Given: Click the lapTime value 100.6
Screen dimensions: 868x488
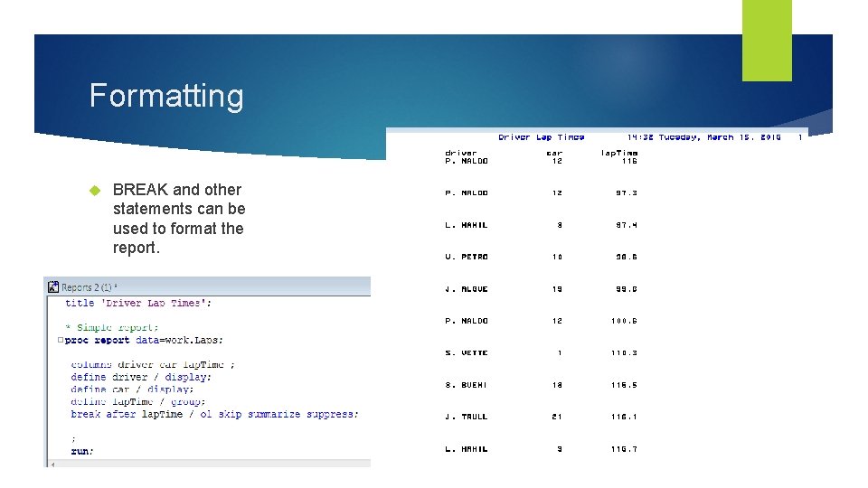Looking at the screenshot, I should coord(624,321).
